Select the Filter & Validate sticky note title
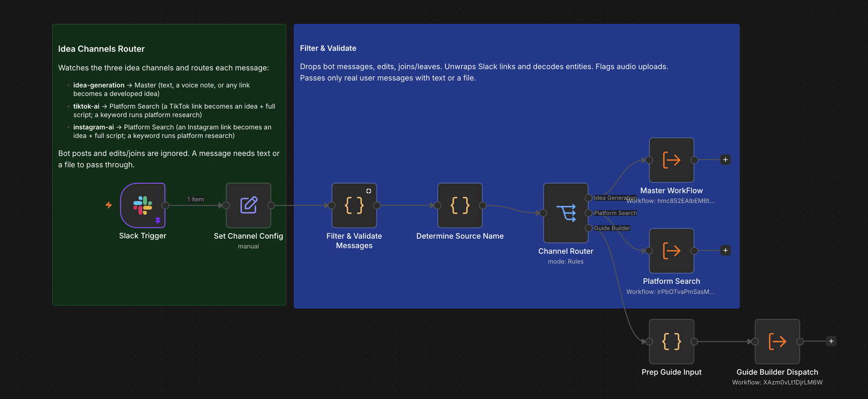Screen dimensions: 868x399 328,48
